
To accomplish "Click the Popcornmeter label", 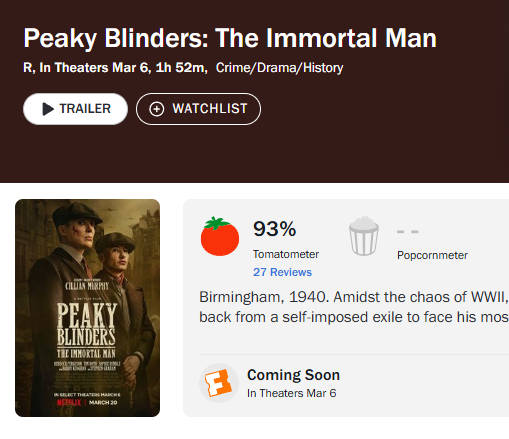I will (x=432, y=255).
